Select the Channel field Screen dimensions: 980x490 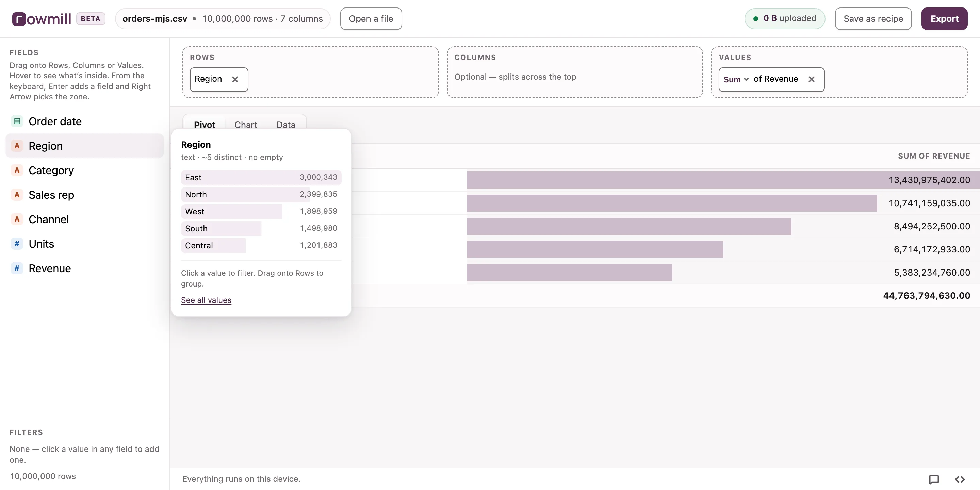click(x=85, y=219)
